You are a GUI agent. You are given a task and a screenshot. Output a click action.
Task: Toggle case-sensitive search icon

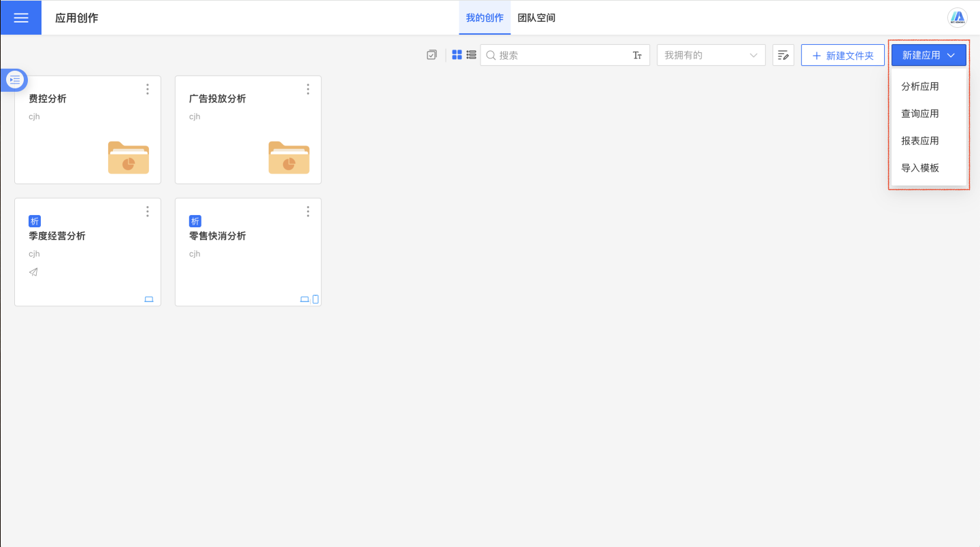coord(637,56)
